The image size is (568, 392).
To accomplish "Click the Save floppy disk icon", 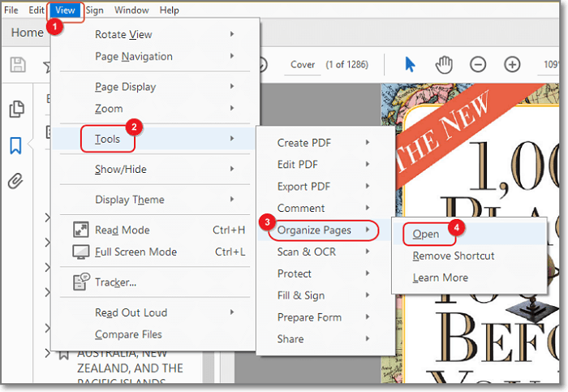I will point(15,64).
